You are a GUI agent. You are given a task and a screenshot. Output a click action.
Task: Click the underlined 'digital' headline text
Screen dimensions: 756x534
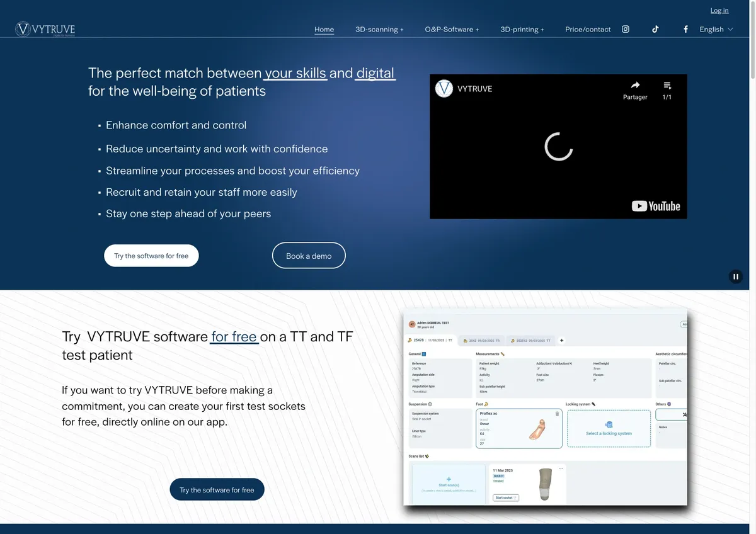click(x=375, y=72)
